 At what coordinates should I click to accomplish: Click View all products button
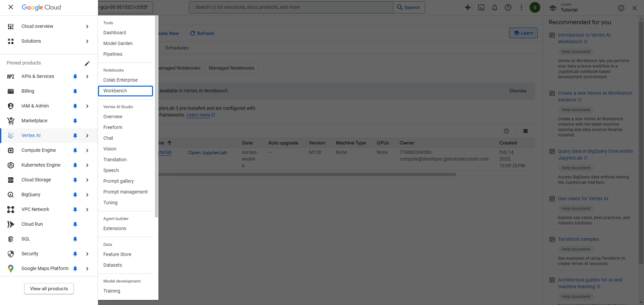point(49,289)
